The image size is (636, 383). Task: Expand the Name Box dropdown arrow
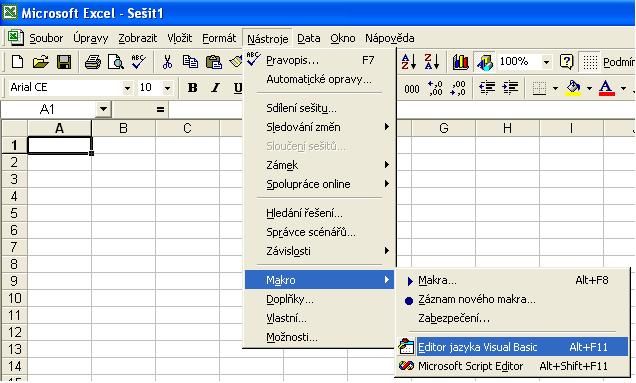(x=103, y=109)
